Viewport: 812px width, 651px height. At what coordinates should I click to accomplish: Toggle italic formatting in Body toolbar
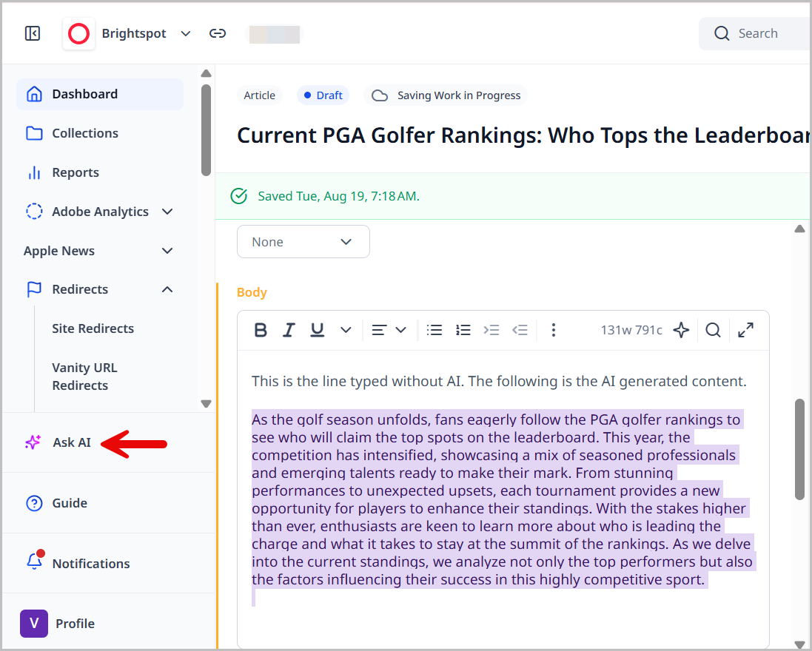[x=289, y=330]
